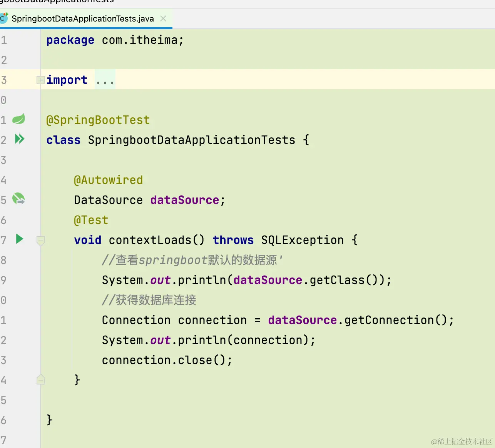The width and height of the screenshot is (495, 448).
Task: Run the contextLoads test with the green arrow
Action: click(20, 239)
